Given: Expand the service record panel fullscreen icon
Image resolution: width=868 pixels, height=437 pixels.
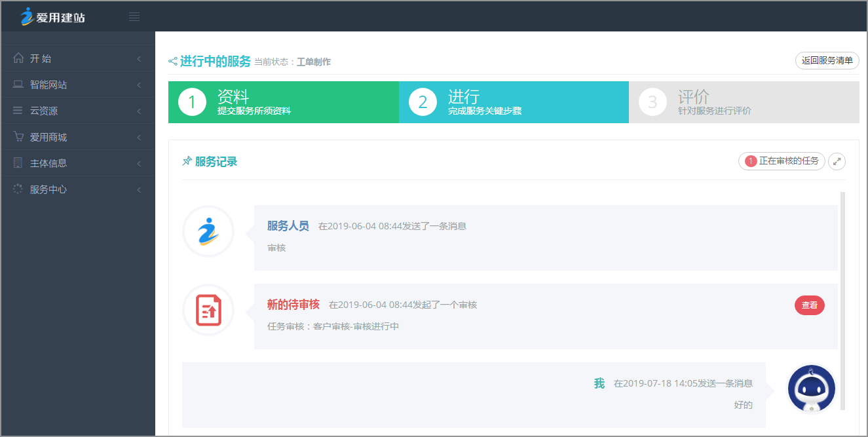Looking at the screenshot, I should [837, 161].
